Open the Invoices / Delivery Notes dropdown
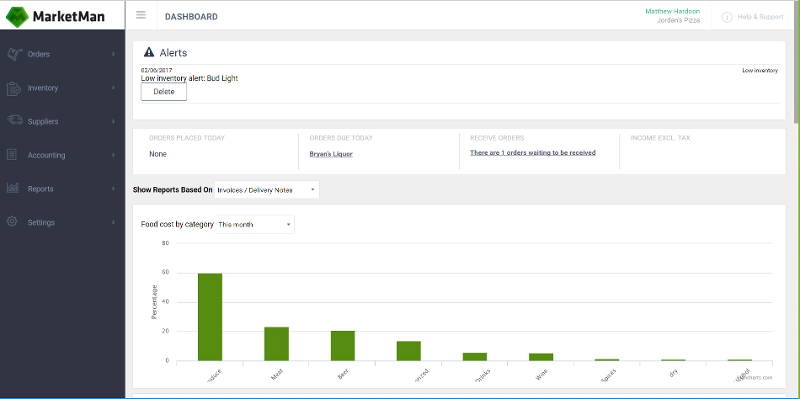Viewport: 800px width, 399px height. point(267,190)
